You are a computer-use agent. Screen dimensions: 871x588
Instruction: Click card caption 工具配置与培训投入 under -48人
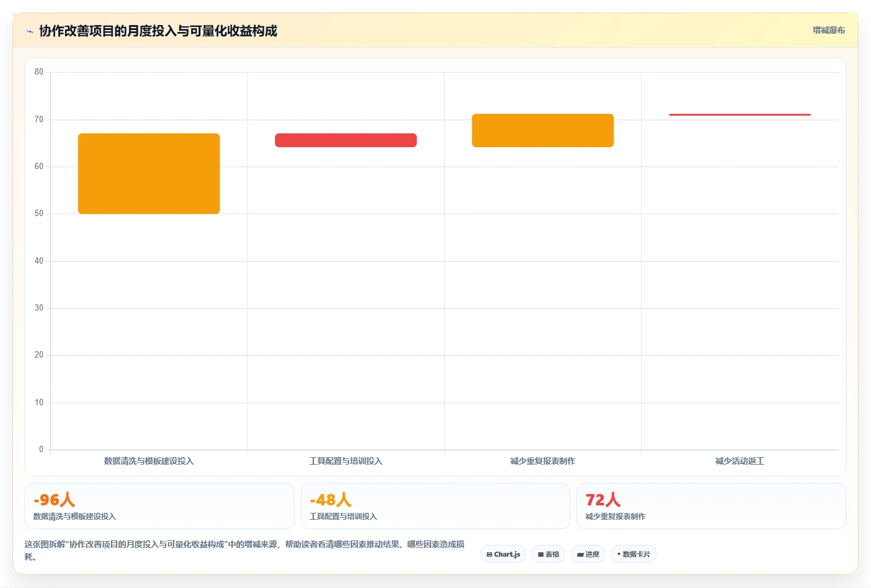[x=343, y=517]
